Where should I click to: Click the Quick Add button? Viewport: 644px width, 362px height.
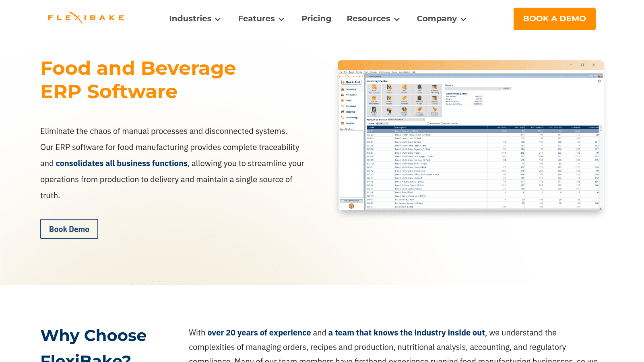[351, 82]
